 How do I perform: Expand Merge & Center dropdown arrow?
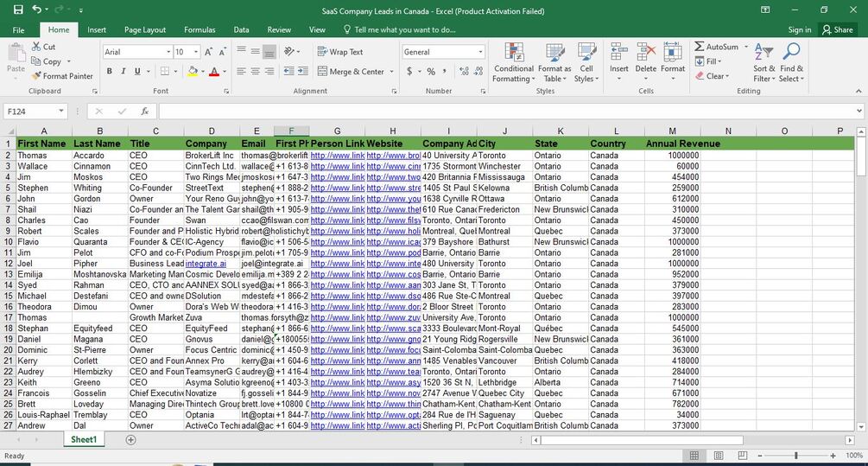[391, 72]
